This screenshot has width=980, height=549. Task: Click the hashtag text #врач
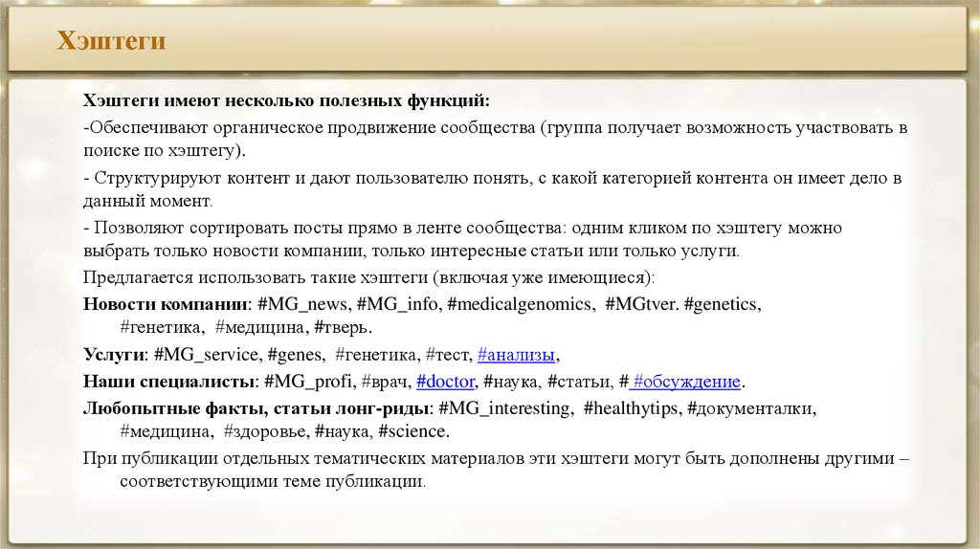pos(385,382)
